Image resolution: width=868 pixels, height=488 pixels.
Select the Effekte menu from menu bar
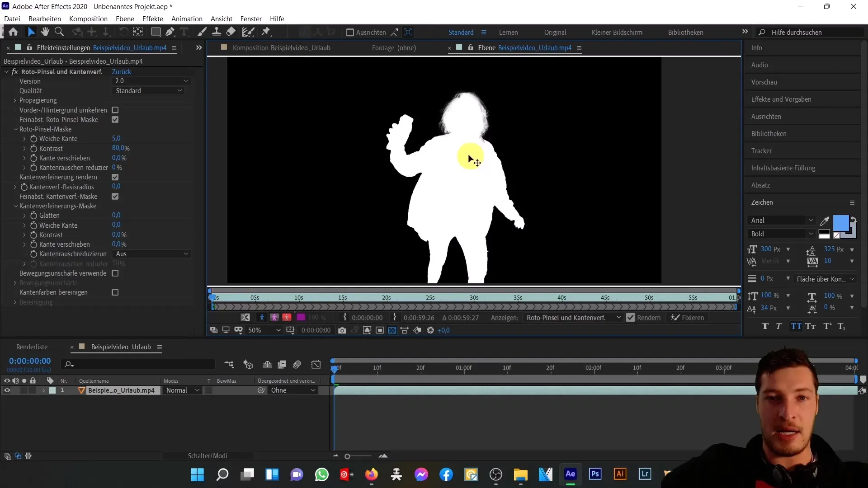coord(153,19)
